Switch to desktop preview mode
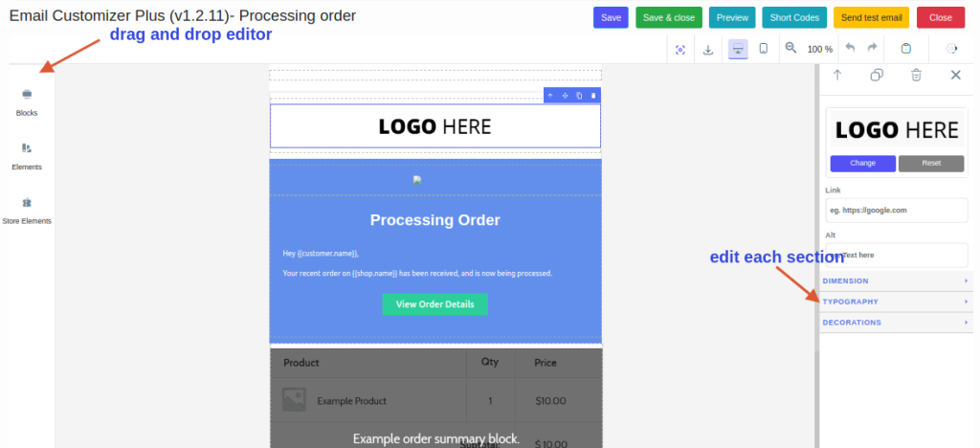The image size is (980, 448). coord(738,50)
